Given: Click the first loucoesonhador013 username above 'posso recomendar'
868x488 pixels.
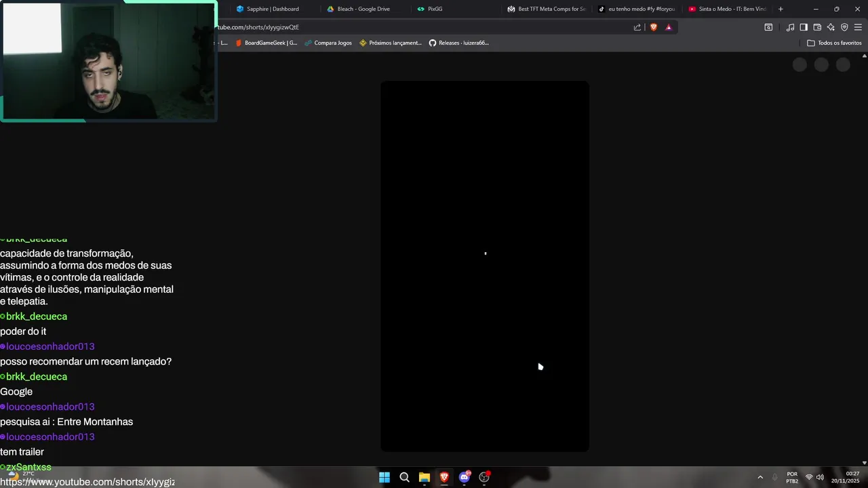Looking at the screenshot, I should pos(50,346).
